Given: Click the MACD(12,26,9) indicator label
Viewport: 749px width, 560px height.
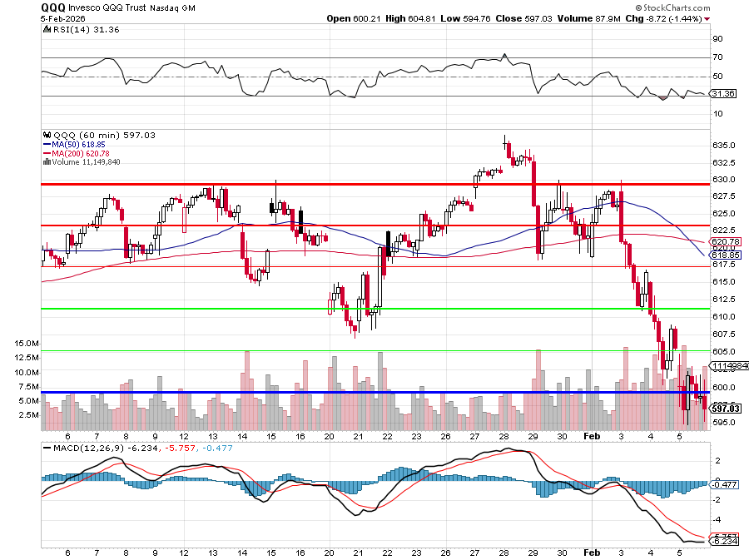Looking at the screenshot, I should tap(82, 447).
